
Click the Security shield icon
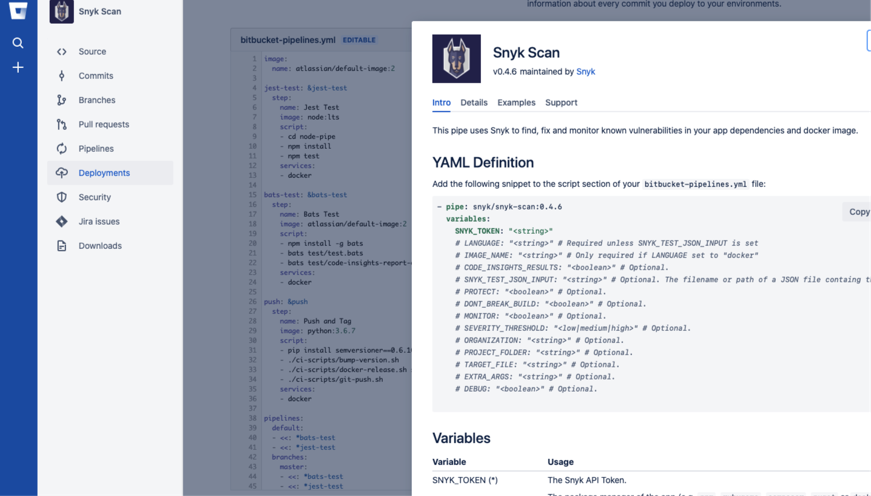(x=62, y=197)
